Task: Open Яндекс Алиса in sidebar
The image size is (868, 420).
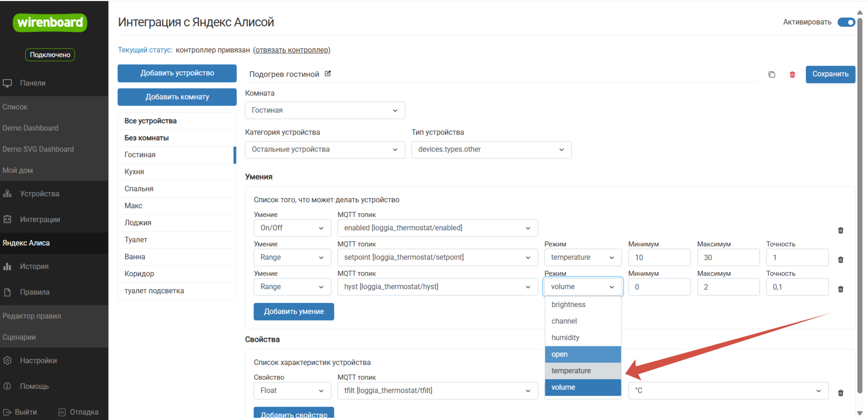Action: [x=54, y=243]
